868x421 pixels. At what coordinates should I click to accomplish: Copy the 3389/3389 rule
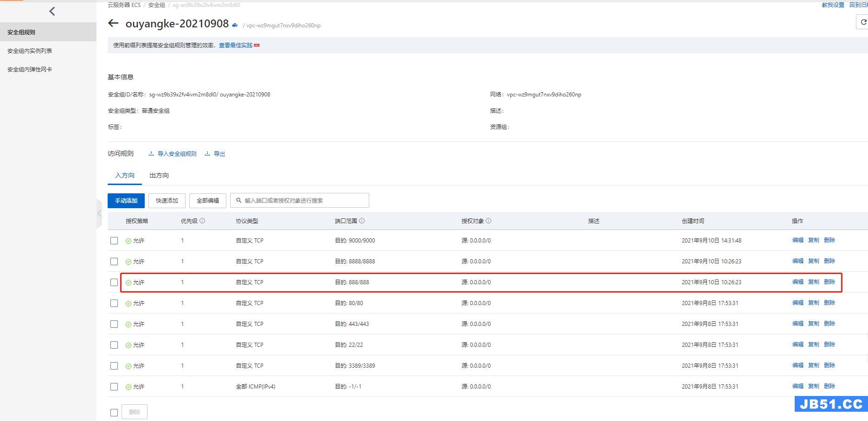pyautogui.click(x=814, y=365)
